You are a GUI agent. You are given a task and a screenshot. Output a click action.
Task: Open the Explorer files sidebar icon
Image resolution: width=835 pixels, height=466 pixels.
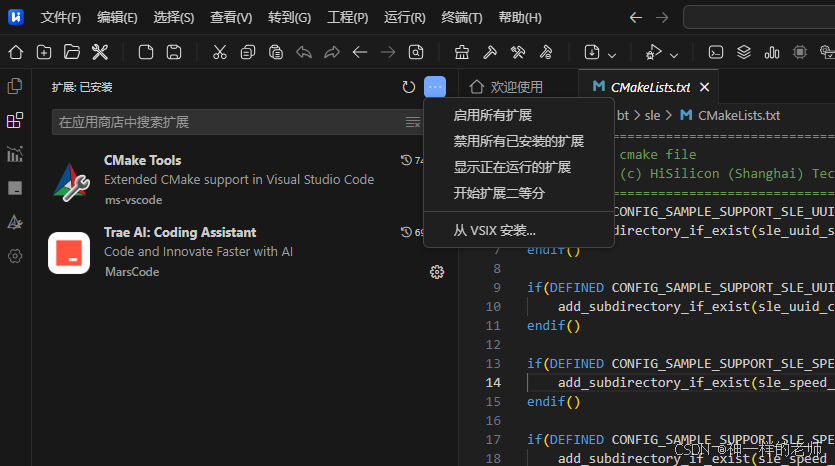click(x=15, y=86)
